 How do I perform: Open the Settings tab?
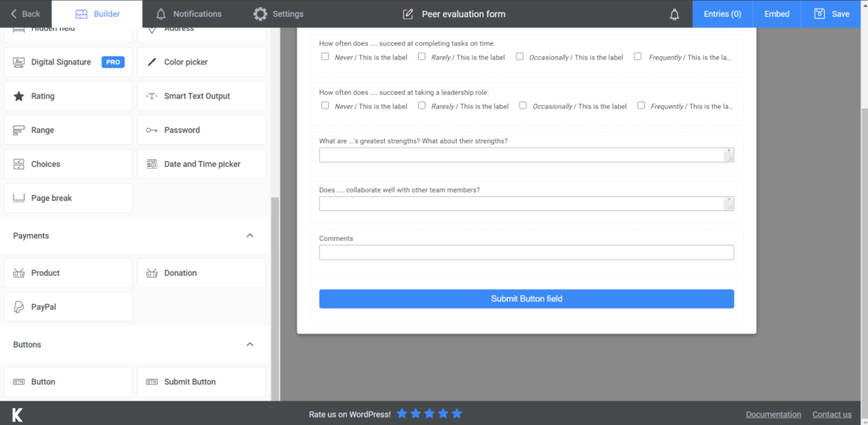(278, 14)
